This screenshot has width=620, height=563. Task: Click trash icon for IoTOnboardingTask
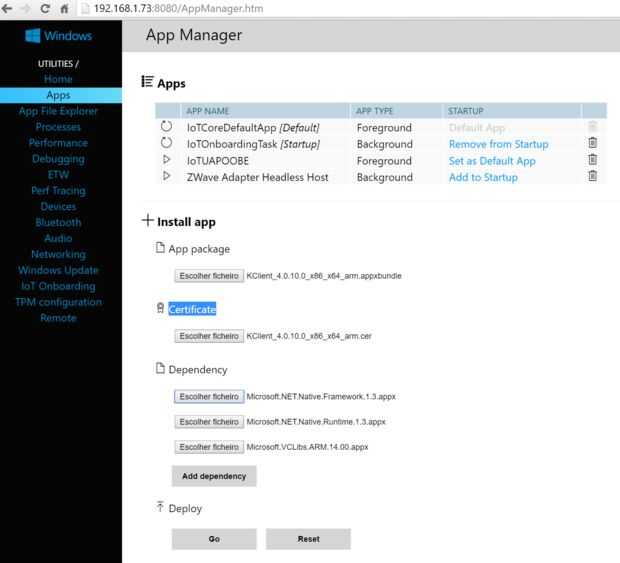click(x=592, y=144)
